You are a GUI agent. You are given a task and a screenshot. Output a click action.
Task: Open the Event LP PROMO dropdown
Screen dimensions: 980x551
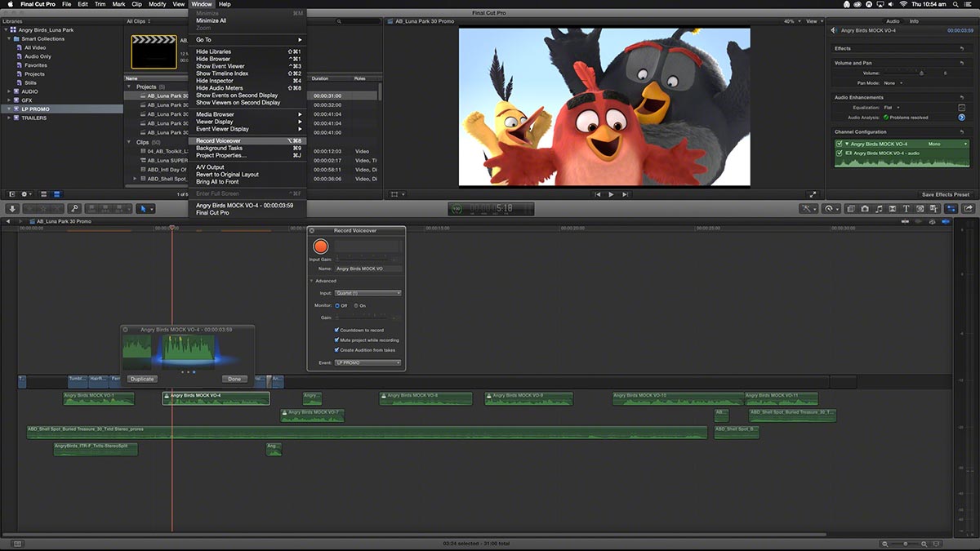click(368, 362)
